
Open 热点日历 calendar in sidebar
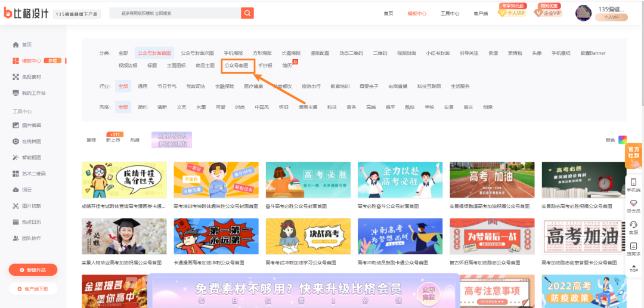pos(32,222)
